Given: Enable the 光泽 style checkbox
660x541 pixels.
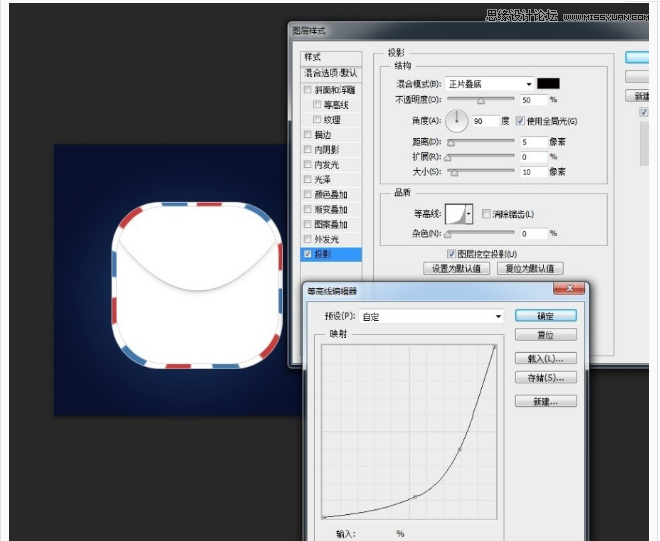Looking at the screenshot, I should (308, 179).
